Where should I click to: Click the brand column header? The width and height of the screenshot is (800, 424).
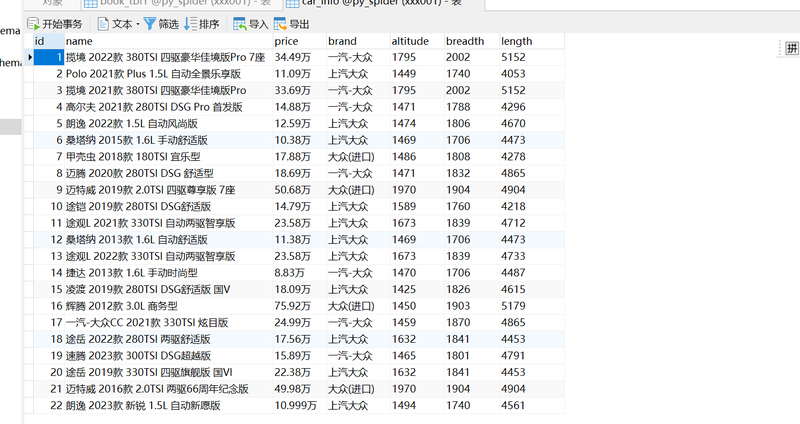pyautogui.click(x=358, y=41)
